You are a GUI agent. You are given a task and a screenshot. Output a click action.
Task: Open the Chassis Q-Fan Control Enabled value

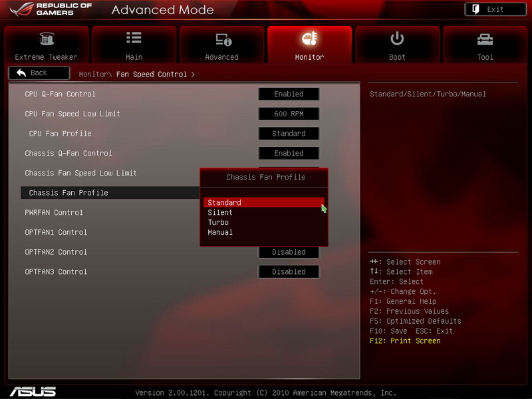289,153
